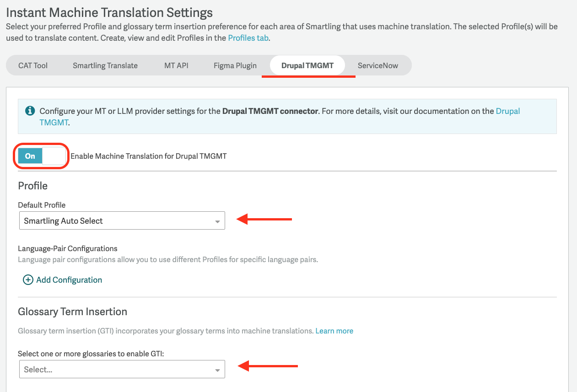Select the MT API tab

coord(176,65)
